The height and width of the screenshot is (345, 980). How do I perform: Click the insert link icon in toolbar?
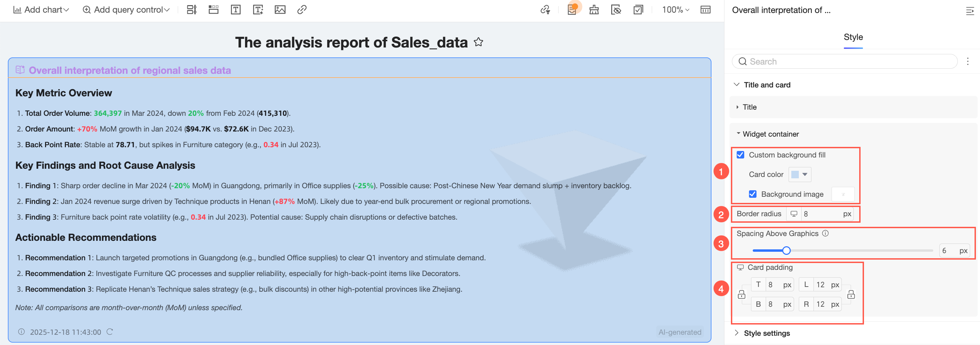pos(302,10)
